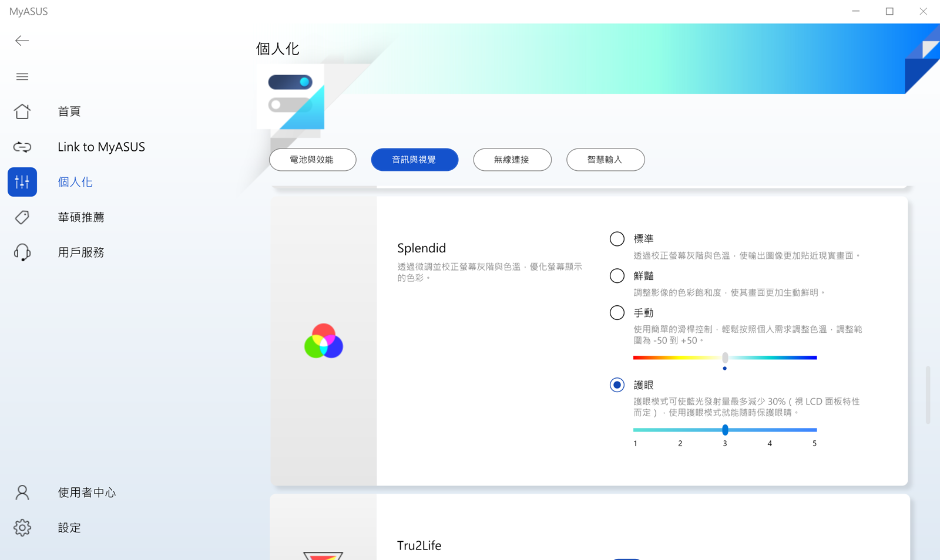This screenshot has width=940, height=560.
Task: Click the Splendid RGB color circles icon
Action: point(323,341)
